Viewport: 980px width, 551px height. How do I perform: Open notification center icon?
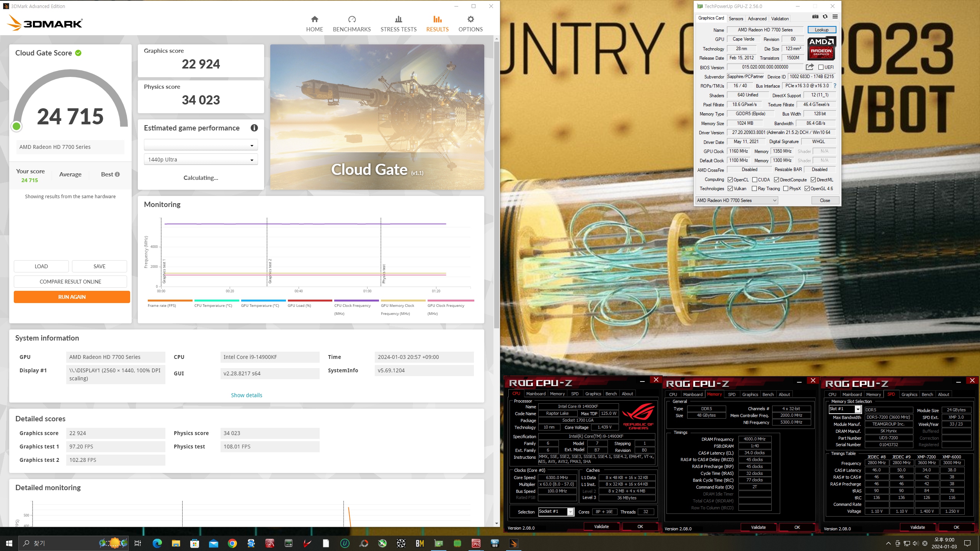coord(967,543)
